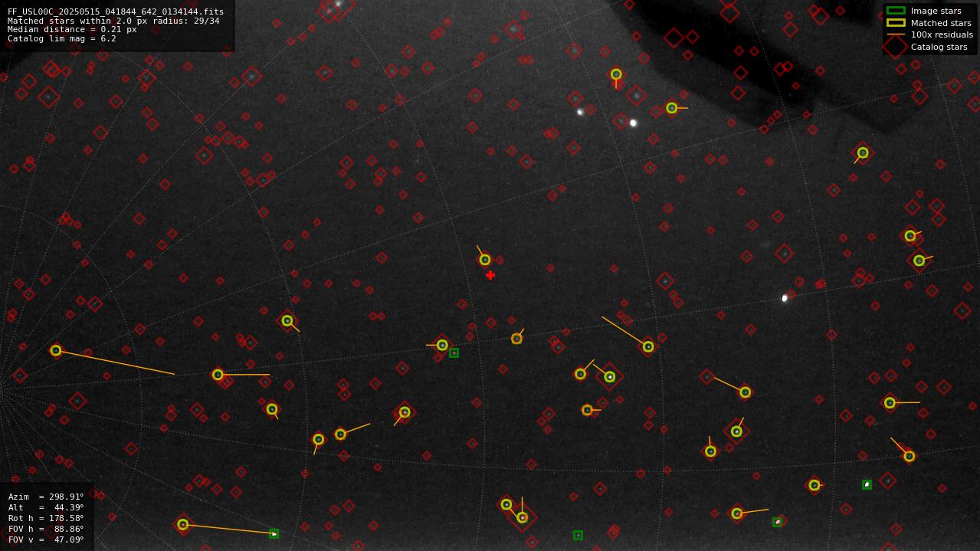Click green image-star box adjoining a matched star circle
Image resolution: width=980 pixels, height=551 pixels.
(454, 353)
